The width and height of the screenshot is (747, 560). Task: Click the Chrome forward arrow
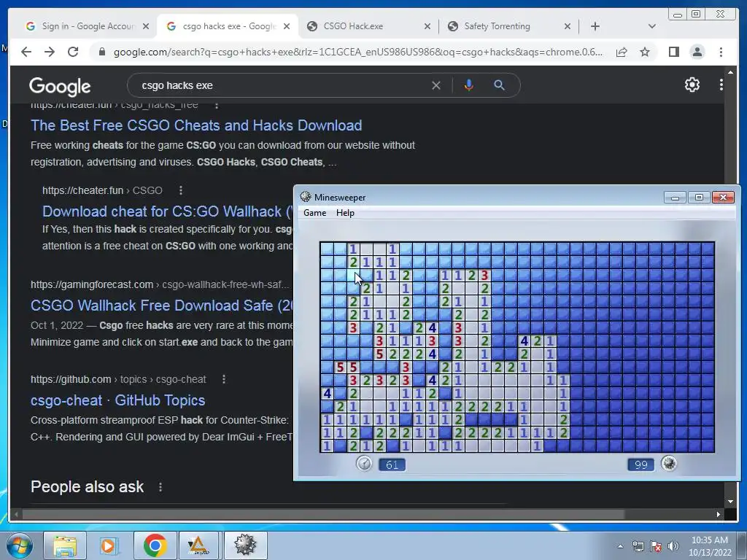[x=50, y=52]
